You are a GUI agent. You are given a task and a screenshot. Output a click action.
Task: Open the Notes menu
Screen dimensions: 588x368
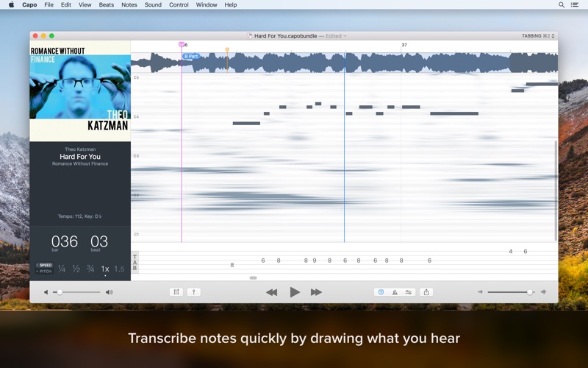click(129, 4)
